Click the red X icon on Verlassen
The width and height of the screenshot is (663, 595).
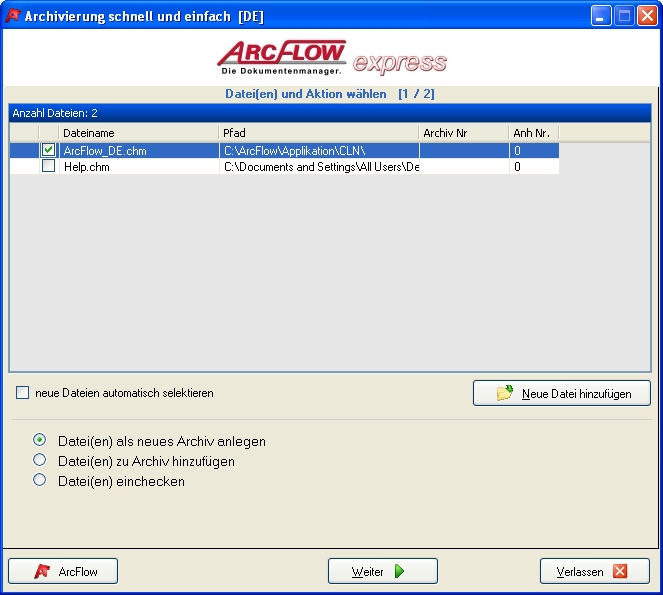click(620, 571)
